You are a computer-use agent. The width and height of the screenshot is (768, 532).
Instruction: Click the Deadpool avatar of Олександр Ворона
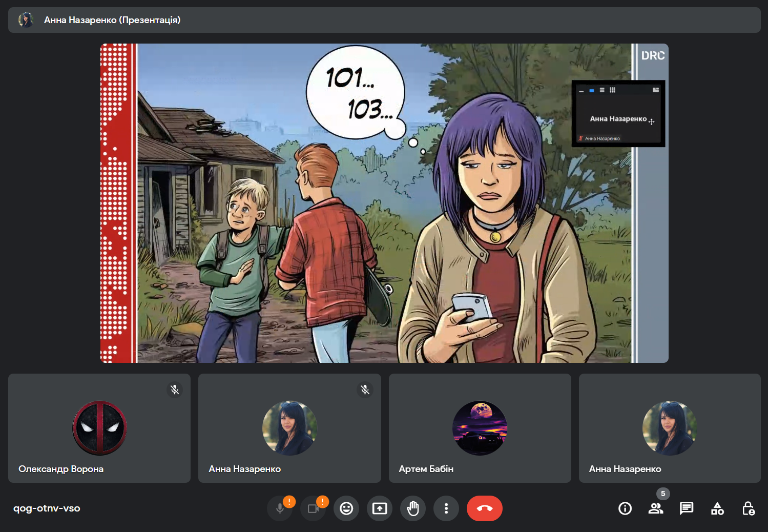[99, 428]
